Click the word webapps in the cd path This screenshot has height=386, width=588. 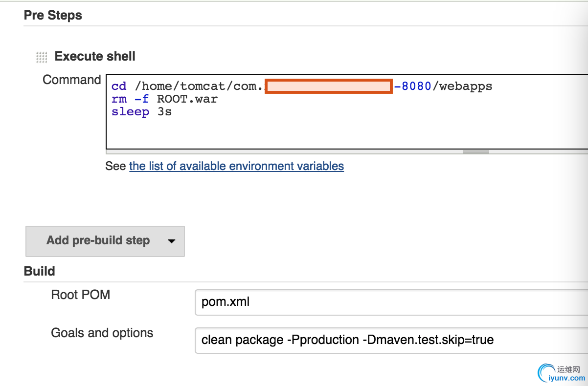466,86
